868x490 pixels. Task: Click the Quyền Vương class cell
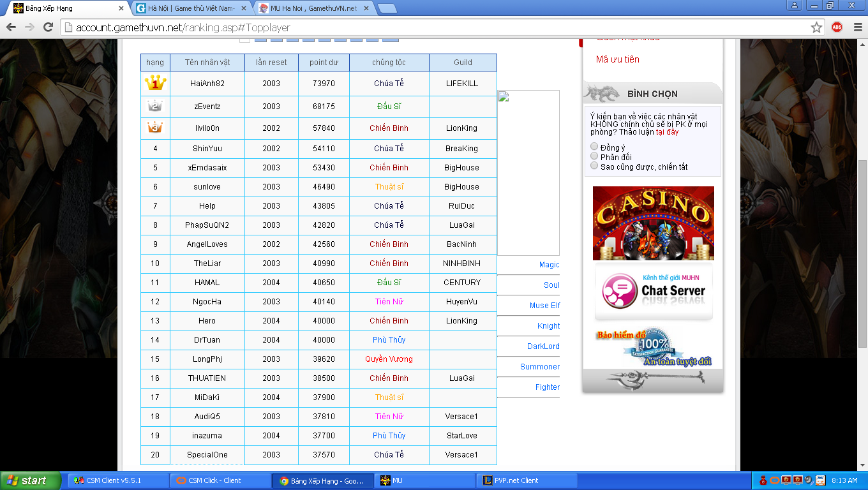pyautogui.click(x=389, y=359)
